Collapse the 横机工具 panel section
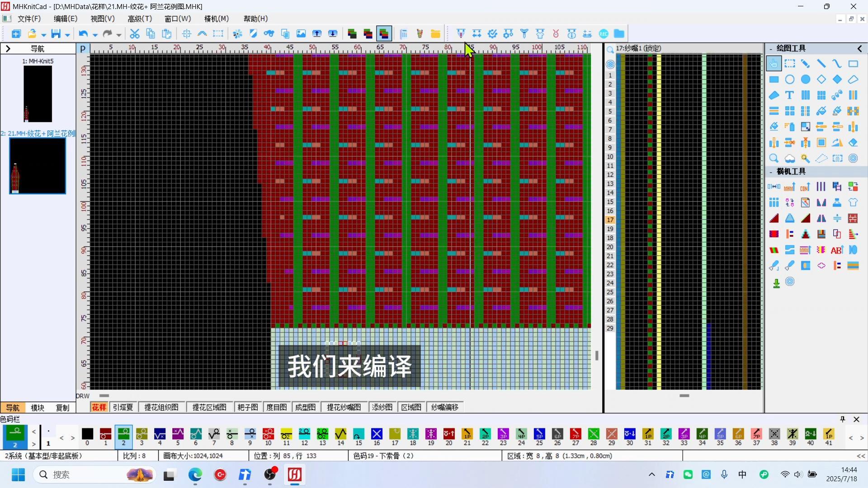This screenshot has width=868, height=488. pos(771,172)
